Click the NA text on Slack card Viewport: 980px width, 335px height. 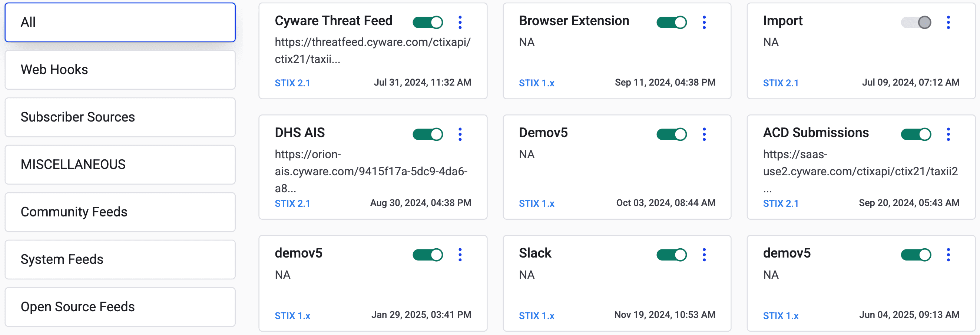[x=527, y=275]
